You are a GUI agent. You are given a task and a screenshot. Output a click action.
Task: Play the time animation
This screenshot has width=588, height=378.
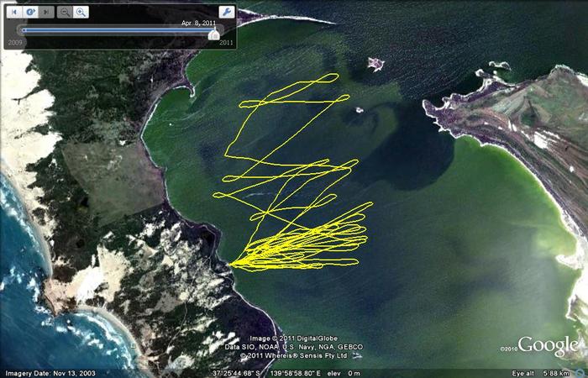tap(30, 13)
